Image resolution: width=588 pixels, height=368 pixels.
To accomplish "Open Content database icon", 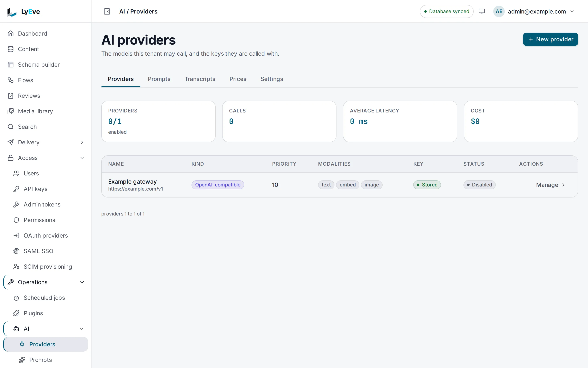I will pyautogui.click(x=11, y=49).
